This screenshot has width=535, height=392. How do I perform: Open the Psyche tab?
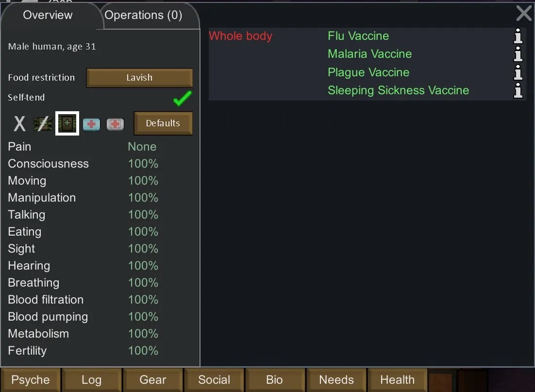(31, 380)
